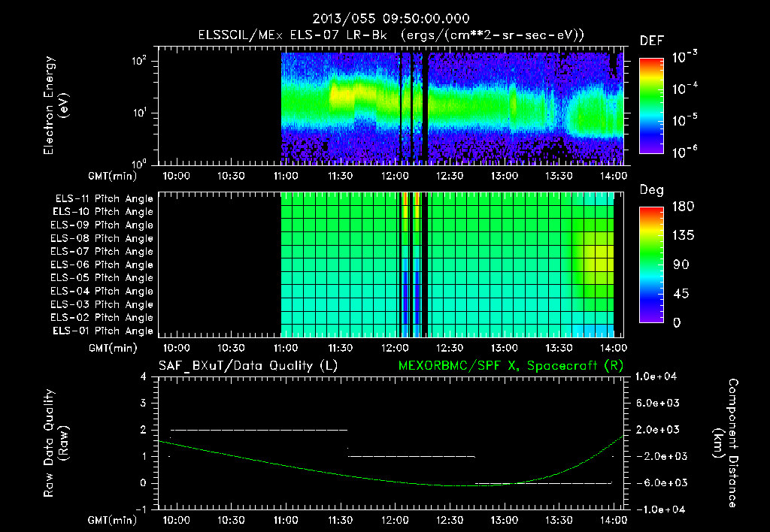
Task: Click the 12:00 tick under the energy spectrogram
Action: click(395, 176)
